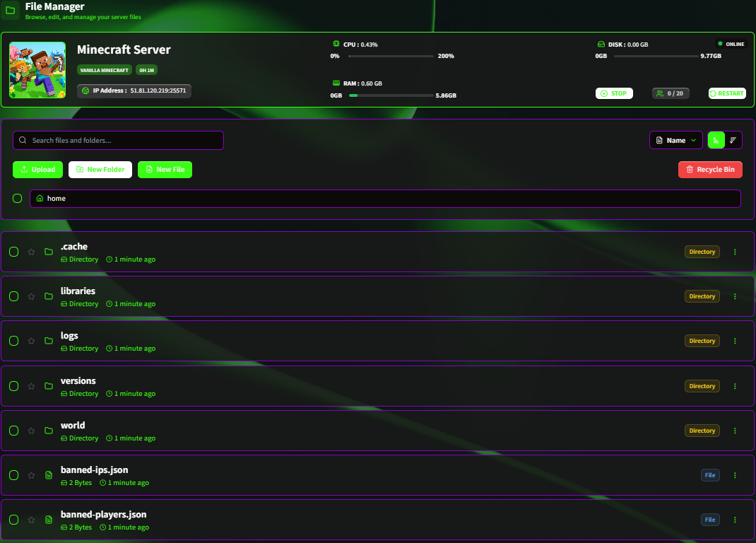Check the select-all box above file list
756x543 pixels.
tap(17, 199)
